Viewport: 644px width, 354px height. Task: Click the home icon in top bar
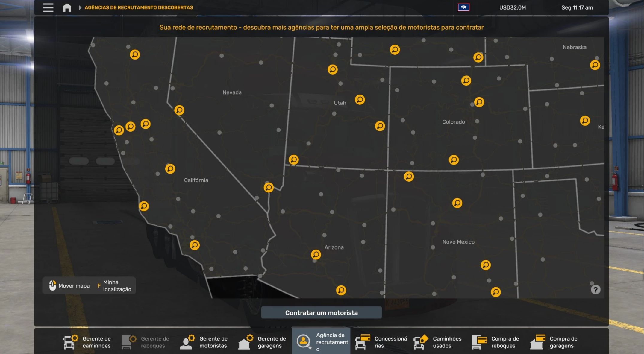(67, 7)
